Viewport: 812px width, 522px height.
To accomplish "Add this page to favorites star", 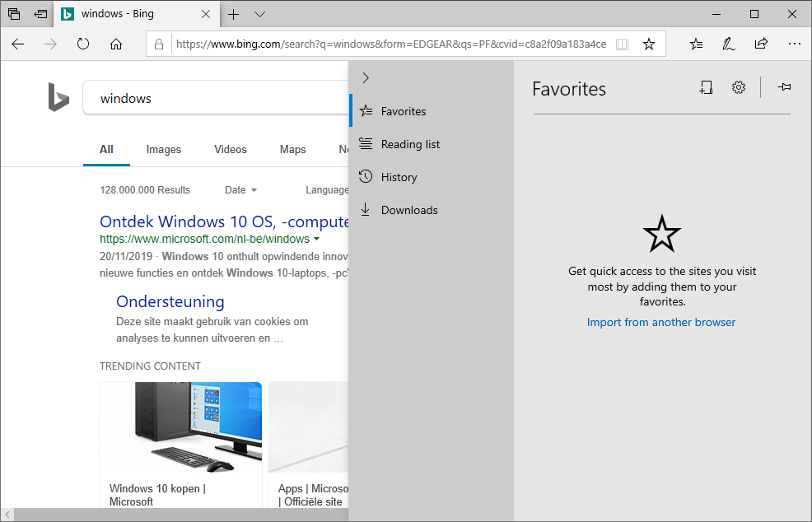I will (x=648, y=44).
